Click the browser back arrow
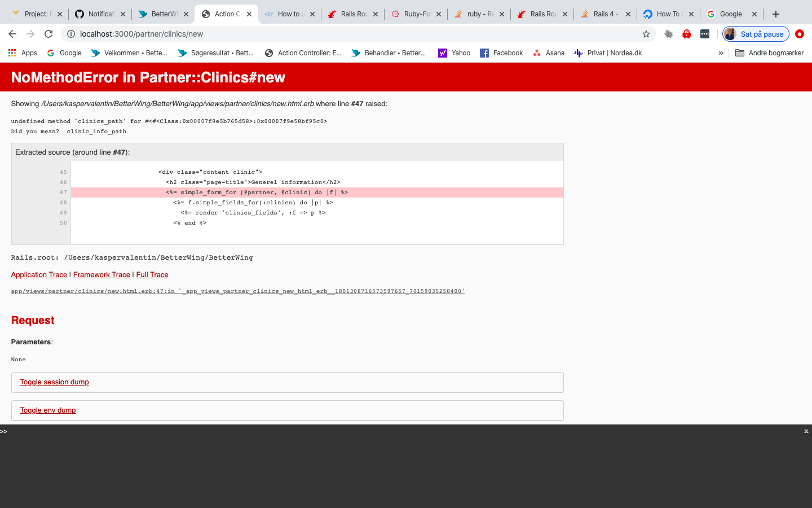 (12, 34)
